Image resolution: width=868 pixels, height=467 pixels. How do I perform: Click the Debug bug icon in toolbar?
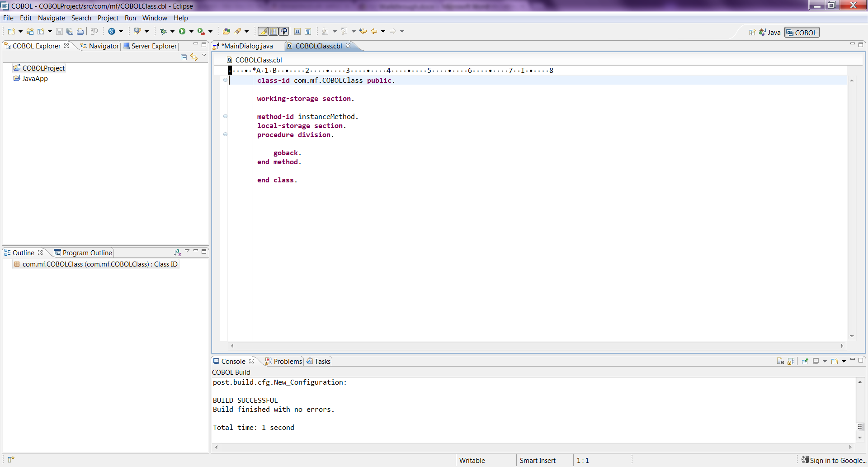(163, 31)
